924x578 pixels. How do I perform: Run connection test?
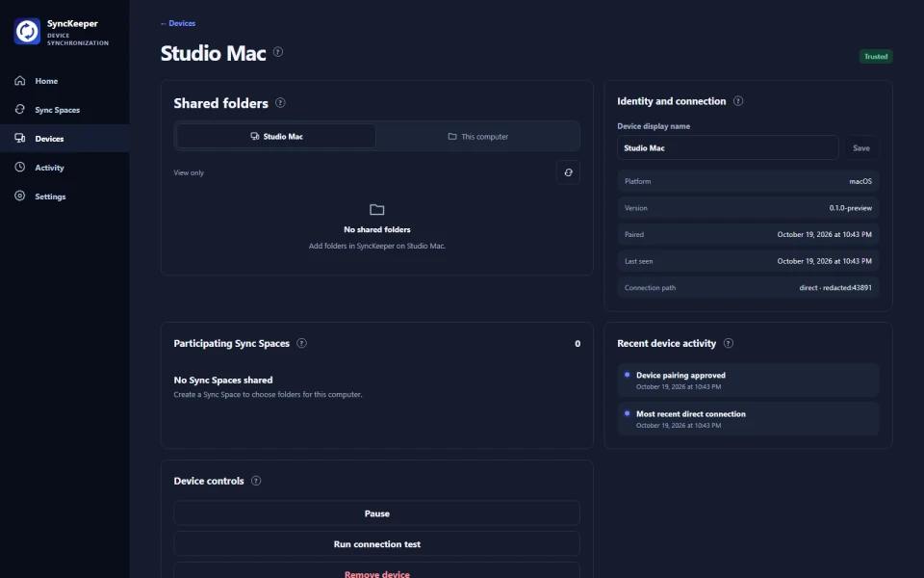point(377,543)
